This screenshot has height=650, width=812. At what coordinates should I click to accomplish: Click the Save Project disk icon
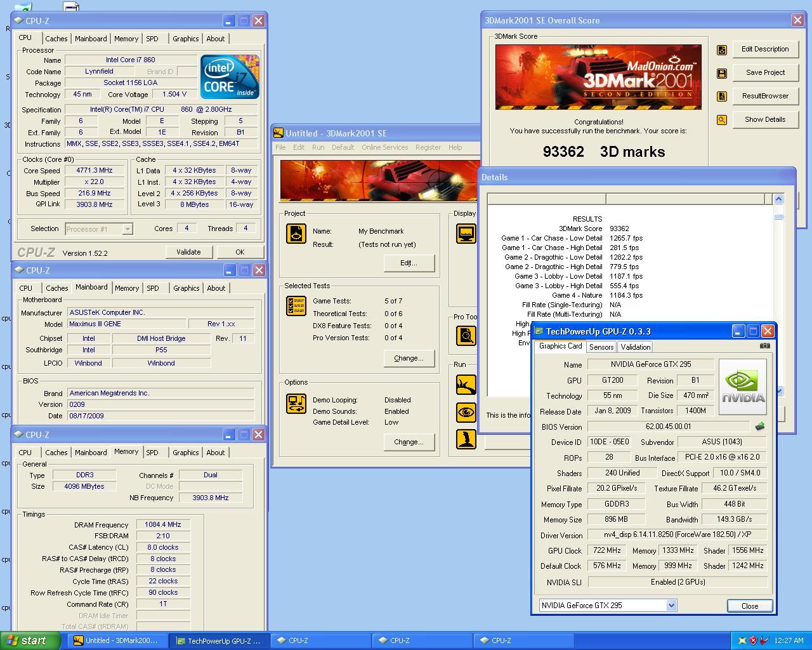coord(722,73)
